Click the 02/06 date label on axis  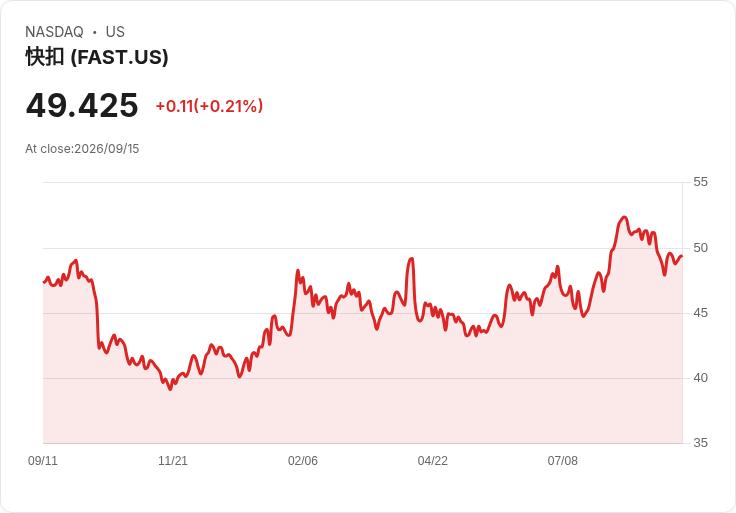coord(303,461)
